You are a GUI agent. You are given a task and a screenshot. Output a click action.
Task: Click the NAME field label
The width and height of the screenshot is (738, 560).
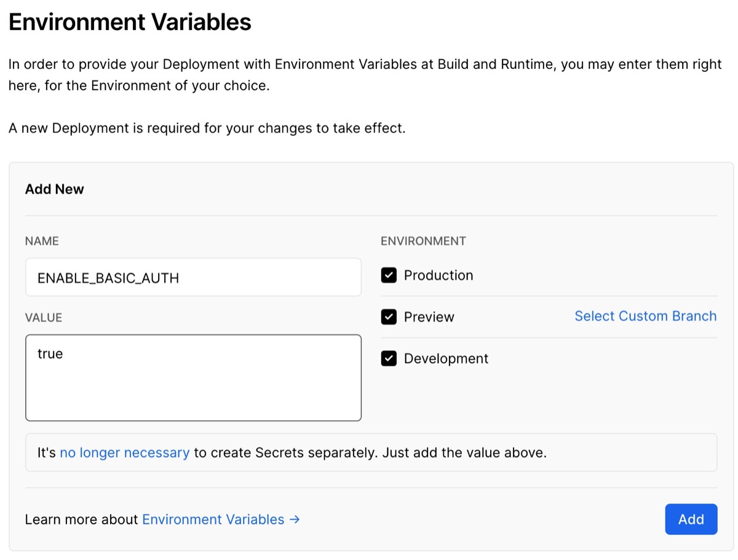41,241
